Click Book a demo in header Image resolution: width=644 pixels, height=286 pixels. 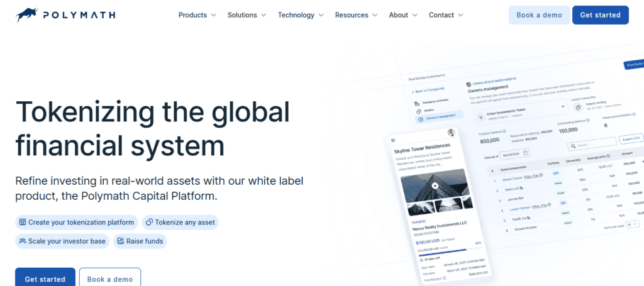coord(539,15)
